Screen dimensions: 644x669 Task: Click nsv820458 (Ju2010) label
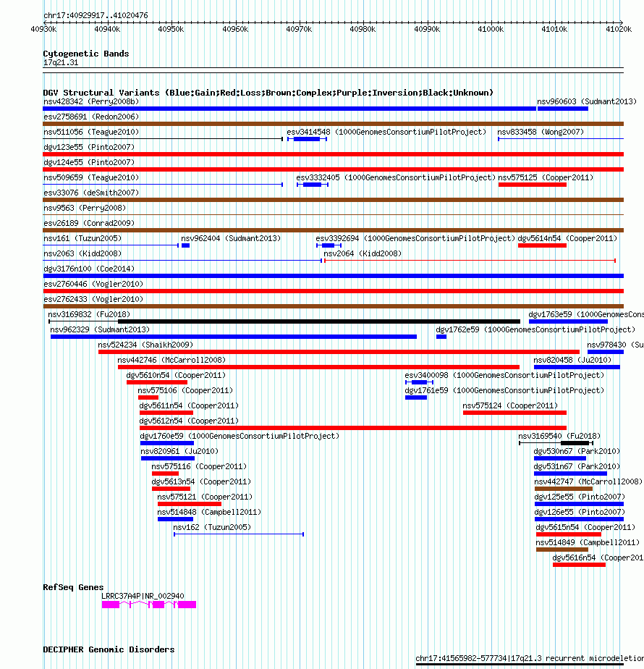pos(572,360)
